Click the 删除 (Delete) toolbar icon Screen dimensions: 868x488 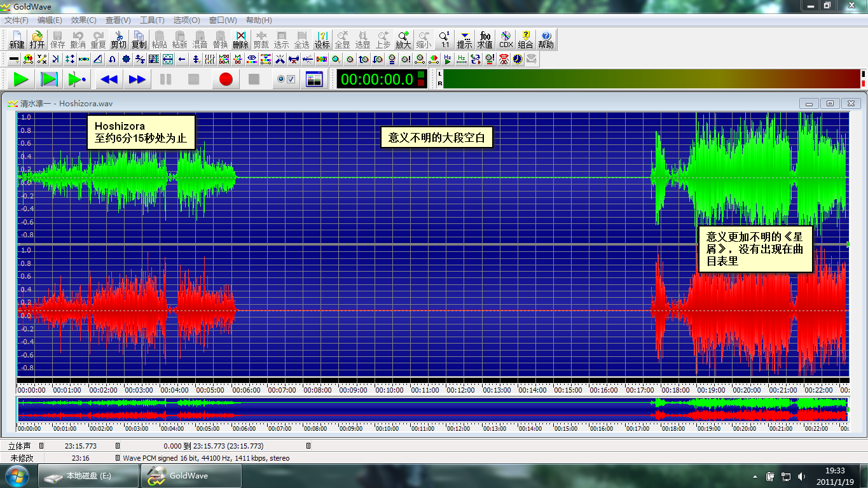[x=240, y=39]
